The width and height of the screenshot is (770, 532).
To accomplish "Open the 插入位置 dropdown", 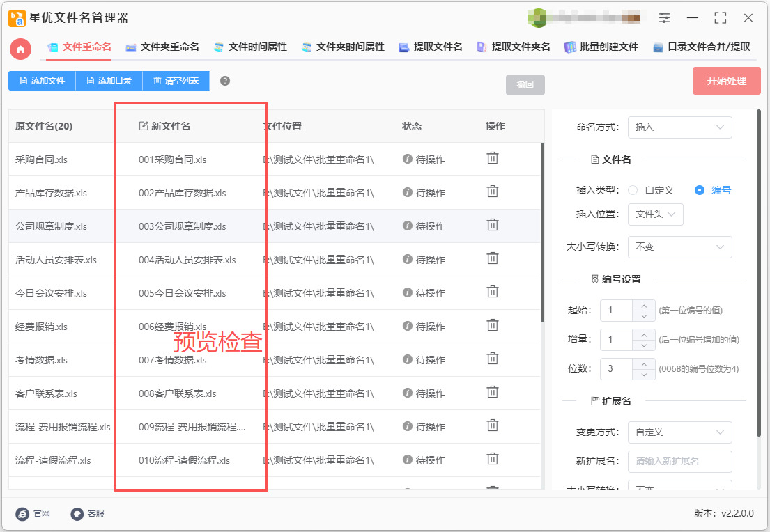I will (x=655, y=214).
